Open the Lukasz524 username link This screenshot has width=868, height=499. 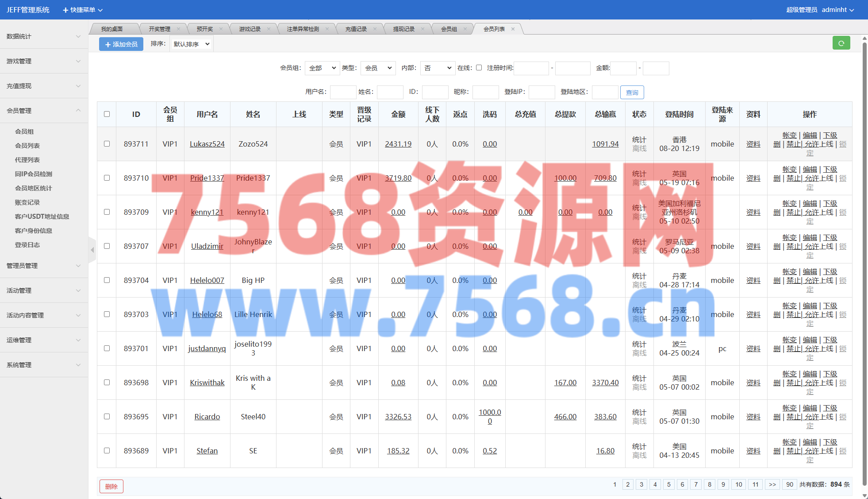[x=207, y=144]
